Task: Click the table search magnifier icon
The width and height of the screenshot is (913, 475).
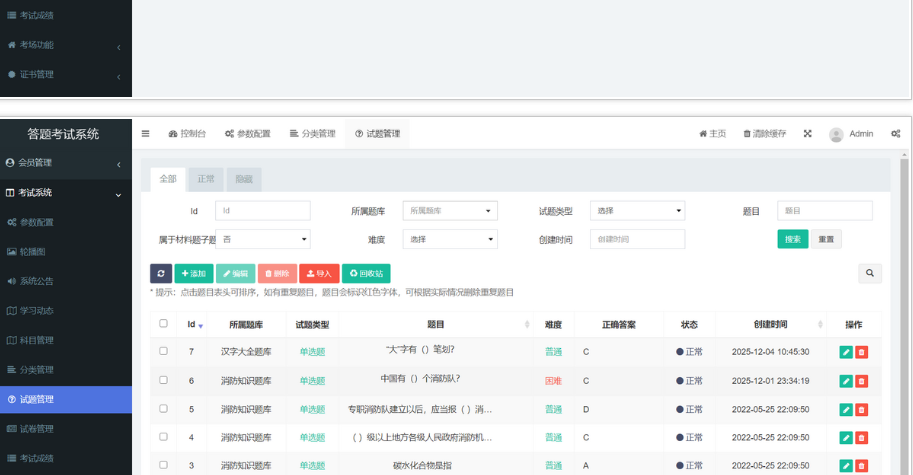Action: [x=870, y=273]
